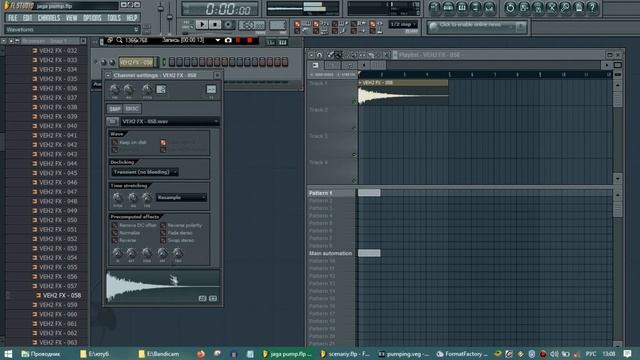Open the mixer view icon
Screen dimensions: 640x360
[489, 7]
